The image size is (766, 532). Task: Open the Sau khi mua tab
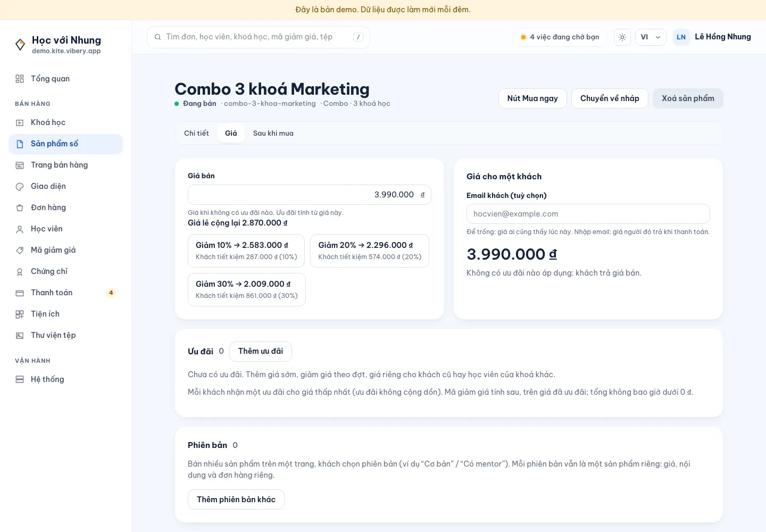pos(273,133)
